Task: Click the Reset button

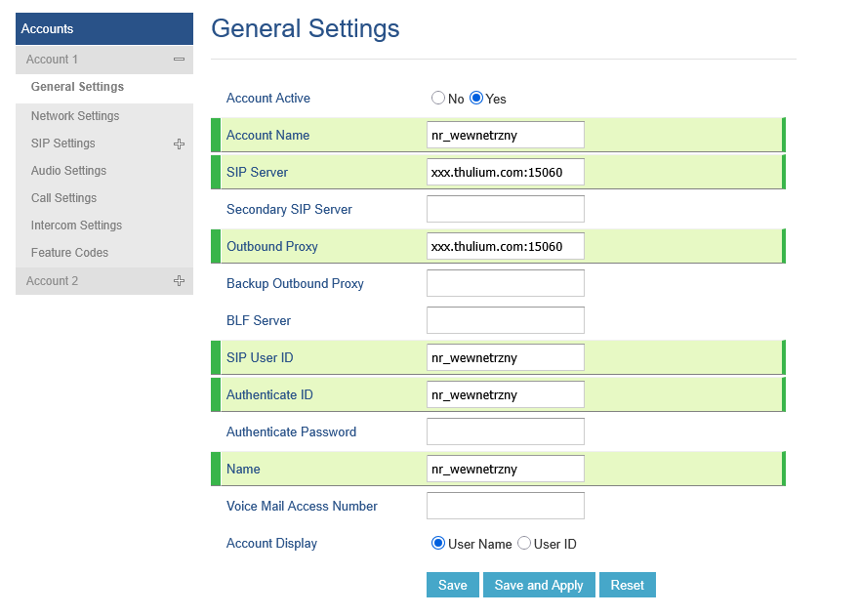Action: 627,585
